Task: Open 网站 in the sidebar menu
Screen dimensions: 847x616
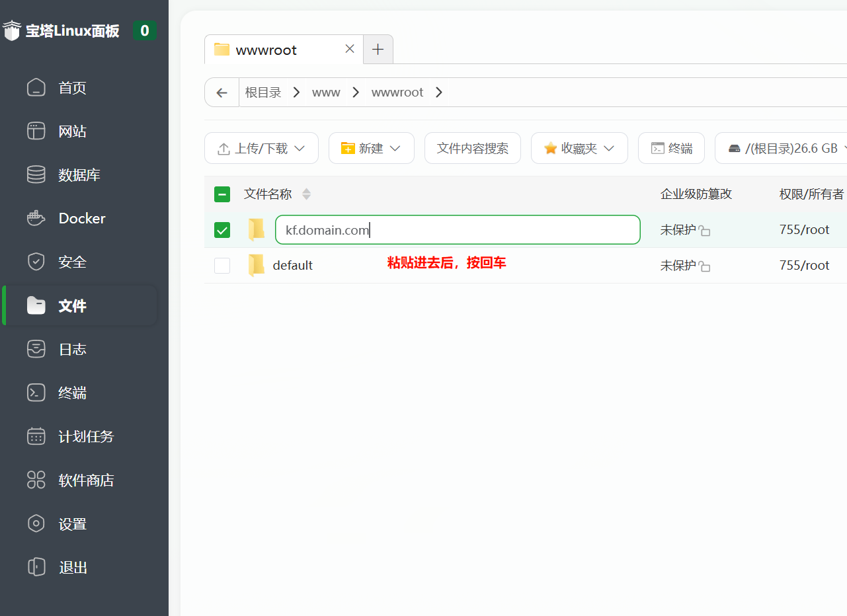Action: coord(72,132)
